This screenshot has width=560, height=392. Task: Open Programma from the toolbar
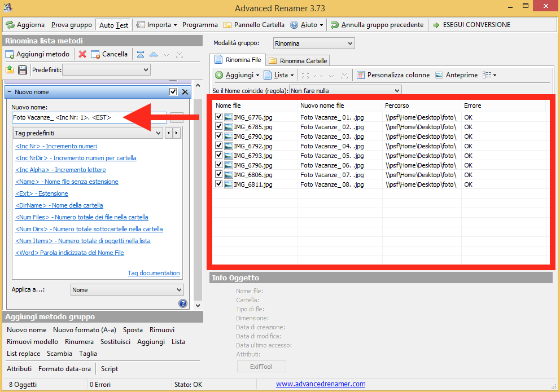[200, 25]
